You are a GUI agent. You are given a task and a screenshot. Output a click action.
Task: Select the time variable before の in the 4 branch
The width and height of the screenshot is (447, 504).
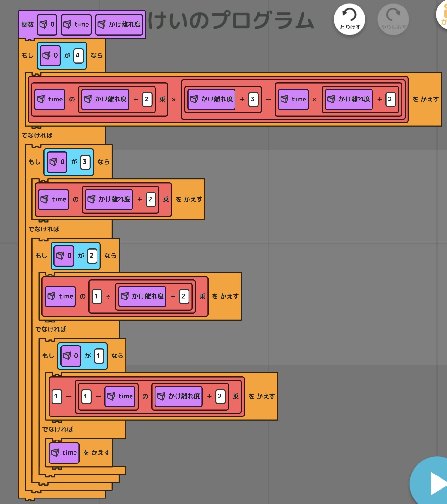[x=50, y=99]
